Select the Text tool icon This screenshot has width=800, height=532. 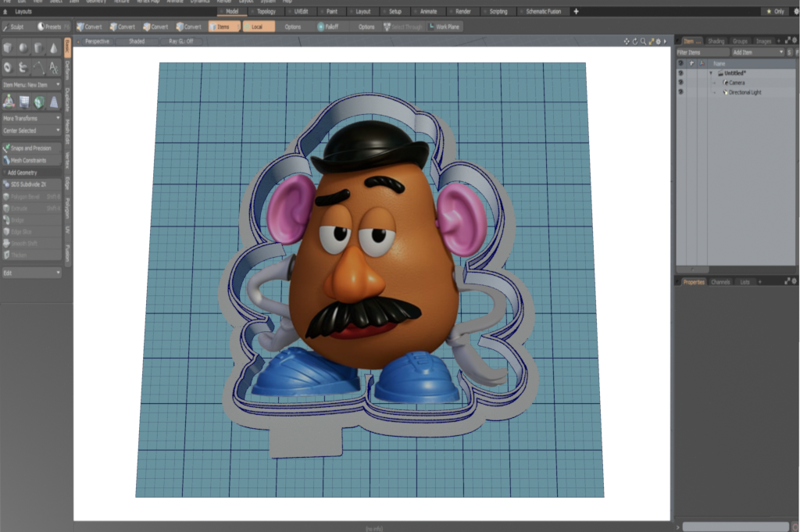pyautogui.click(x=53, y=68)
